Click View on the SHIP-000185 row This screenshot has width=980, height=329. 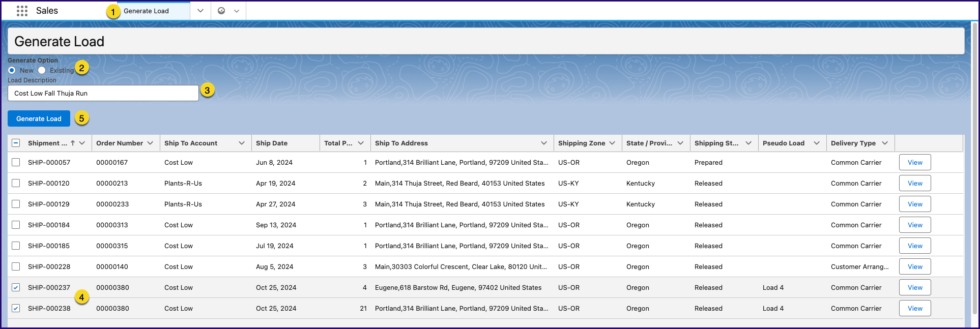pos(915,246)
